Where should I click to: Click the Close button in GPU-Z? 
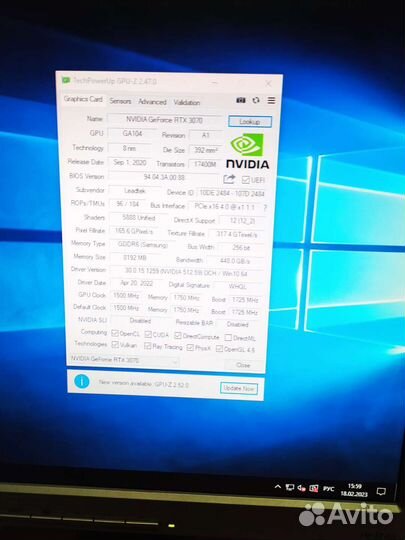pyautogui.click(x=243, y=365)
